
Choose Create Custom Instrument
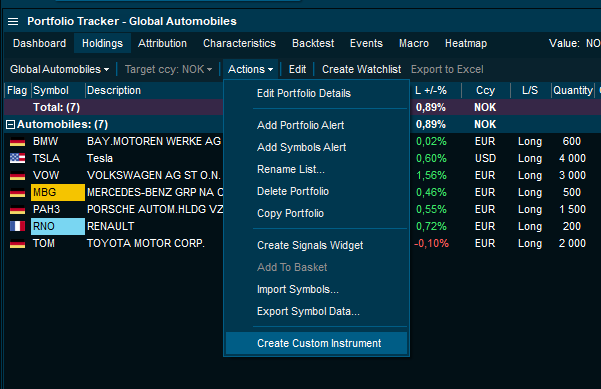(316, 343)
